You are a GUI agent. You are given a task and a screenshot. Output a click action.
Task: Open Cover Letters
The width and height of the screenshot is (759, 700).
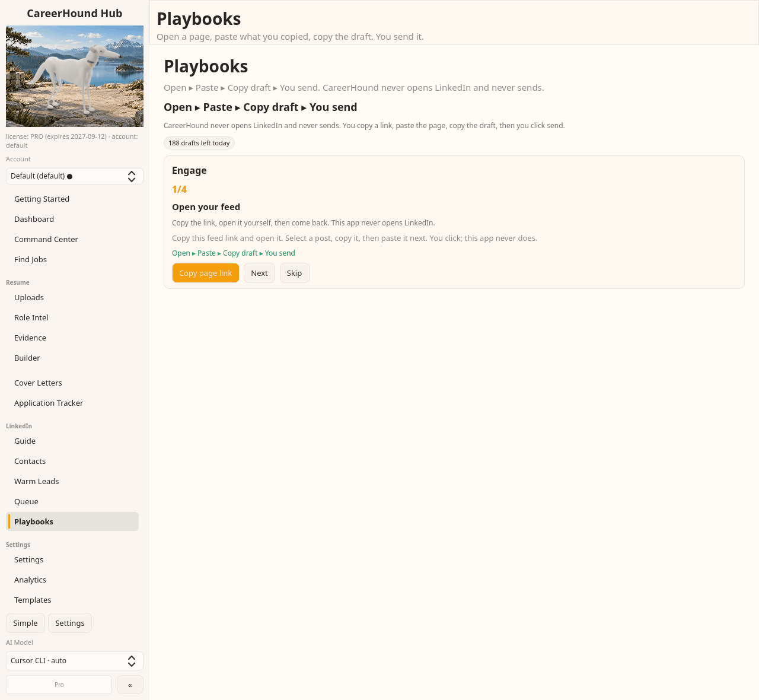coord(72,383)
